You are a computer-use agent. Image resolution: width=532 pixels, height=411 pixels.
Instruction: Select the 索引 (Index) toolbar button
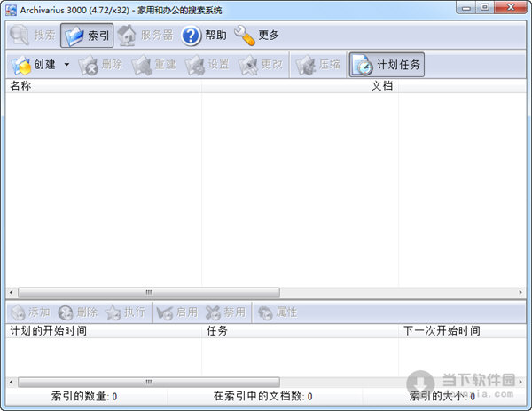pyautogui.click(x=87, y=36)
